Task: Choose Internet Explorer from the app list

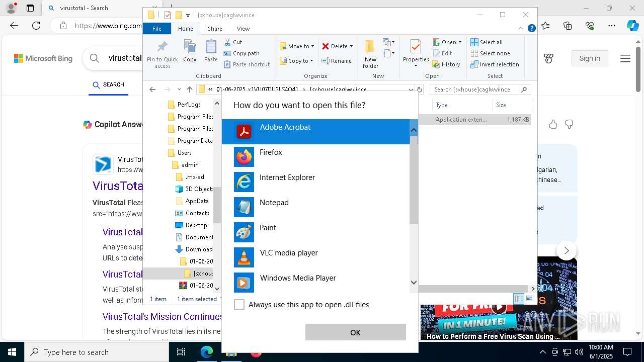Action: (316, 182)
